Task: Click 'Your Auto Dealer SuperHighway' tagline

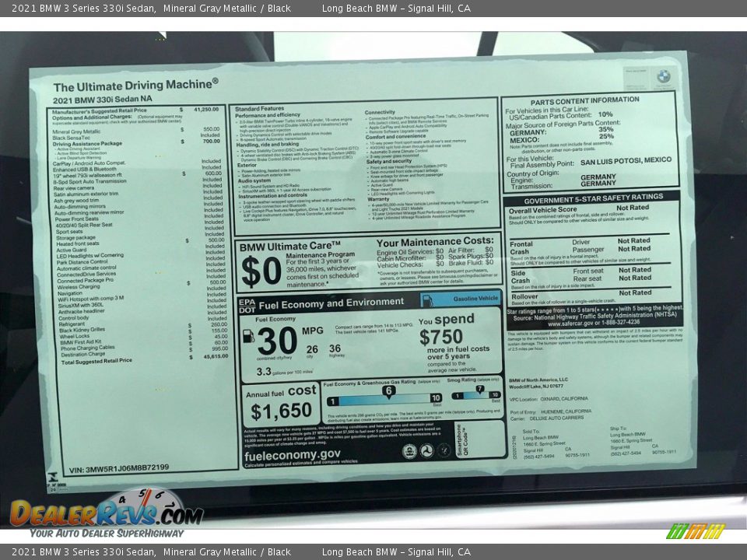Action: [x=107, y=534]
